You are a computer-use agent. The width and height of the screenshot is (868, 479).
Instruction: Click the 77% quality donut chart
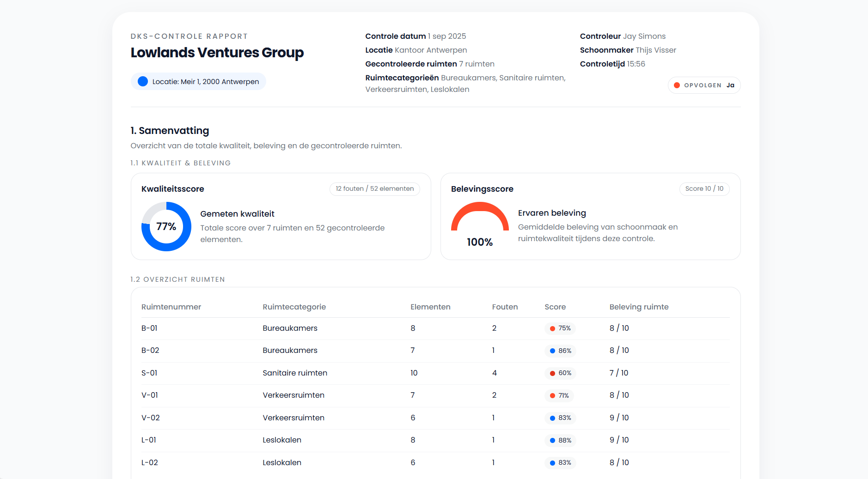tap(166, 226)
